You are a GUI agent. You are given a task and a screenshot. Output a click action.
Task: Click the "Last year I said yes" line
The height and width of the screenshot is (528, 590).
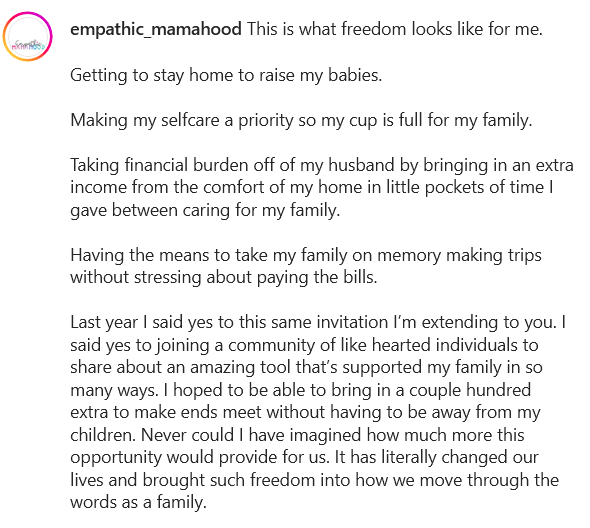[x=318, y=323]
